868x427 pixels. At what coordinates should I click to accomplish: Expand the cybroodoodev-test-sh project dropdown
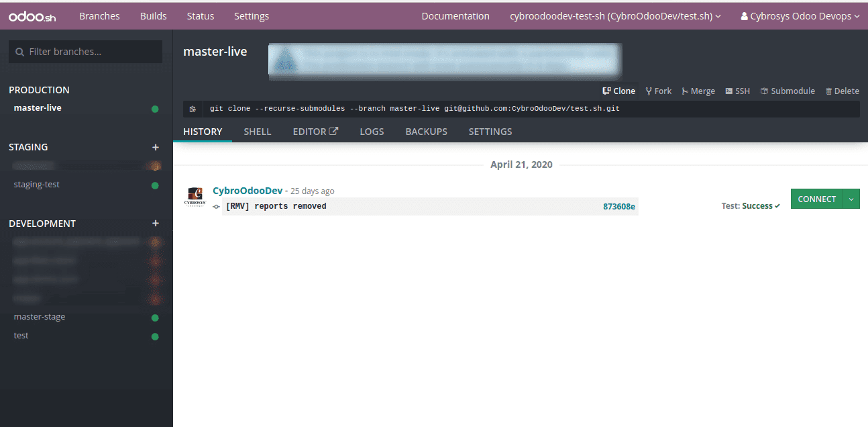[x=615, y=16]
